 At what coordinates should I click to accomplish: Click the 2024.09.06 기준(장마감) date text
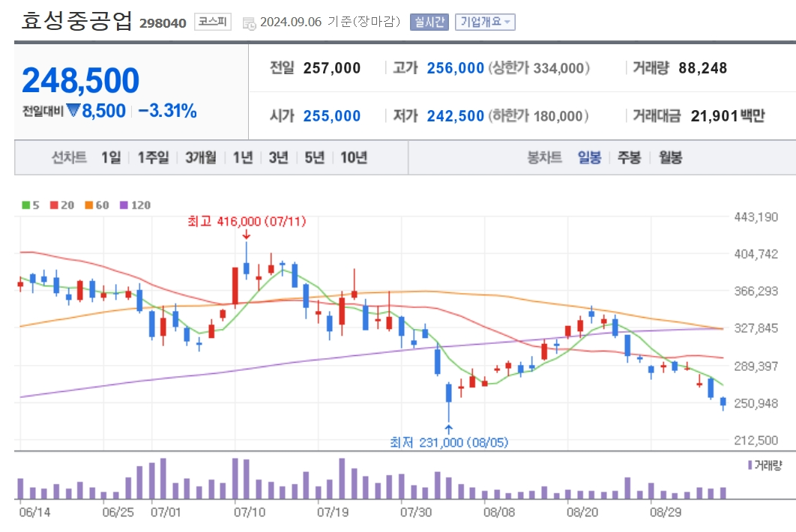tap(331, 22)
